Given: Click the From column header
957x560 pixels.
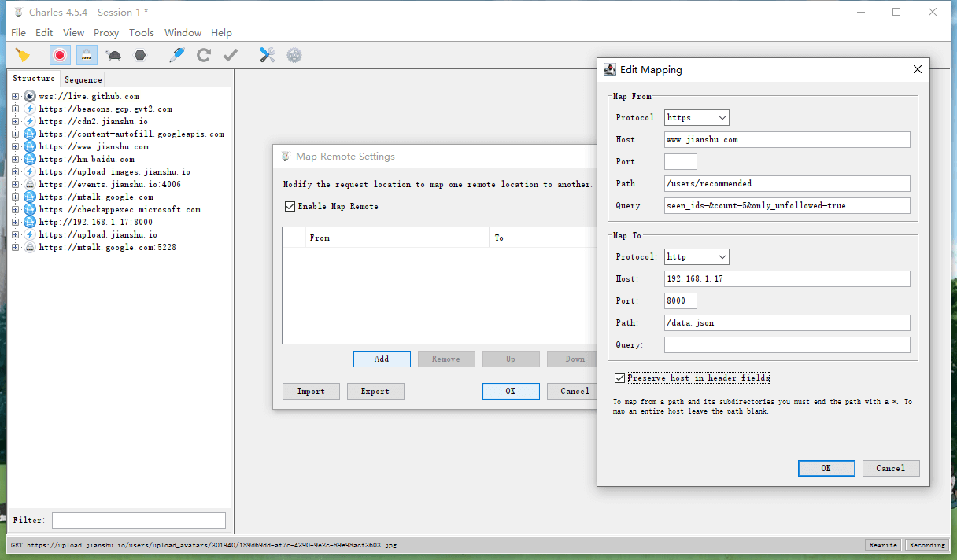Looking at the screenshot, I should point(396,238).
